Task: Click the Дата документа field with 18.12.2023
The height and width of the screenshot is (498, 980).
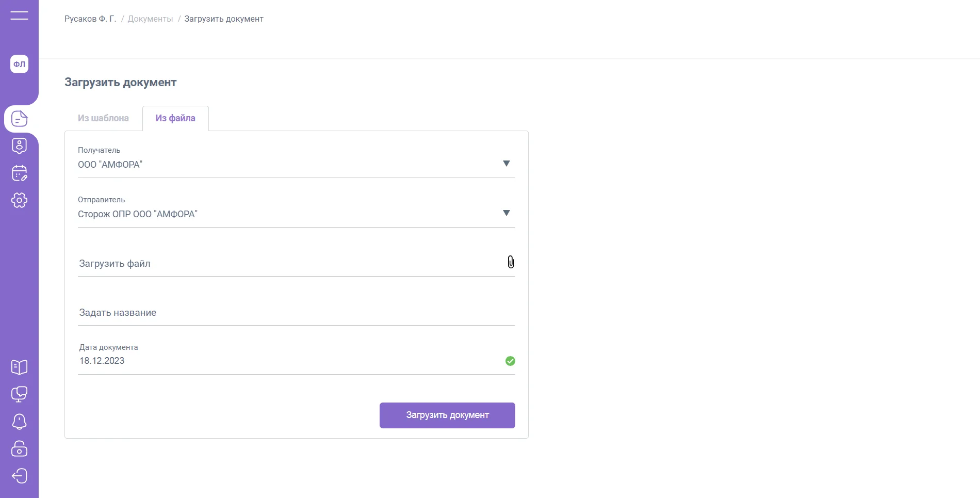Action: [x=289, y=361]
